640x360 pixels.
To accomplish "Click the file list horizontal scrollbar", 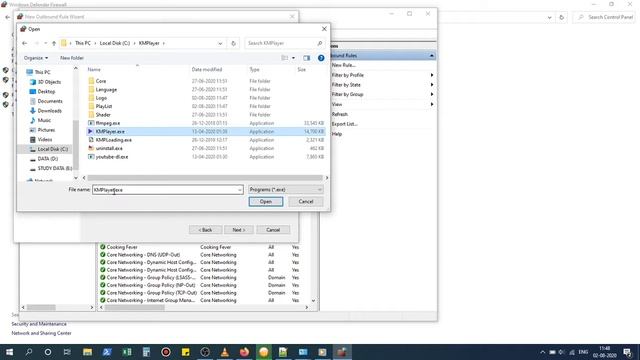I will point(205,178).
